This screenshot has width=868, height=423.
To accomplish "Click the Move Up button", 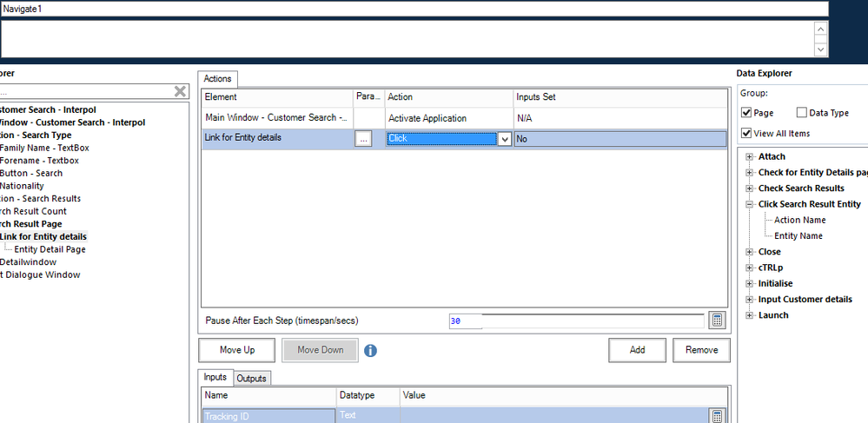I will pos(236,350).
